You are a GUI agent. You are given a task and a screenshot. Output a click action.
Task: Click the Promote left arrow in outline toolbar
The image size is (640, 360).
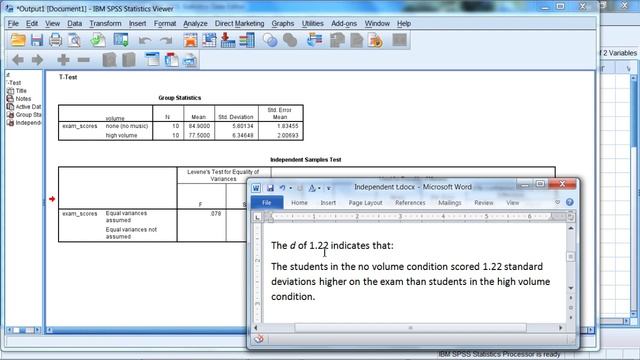(18, 60)
